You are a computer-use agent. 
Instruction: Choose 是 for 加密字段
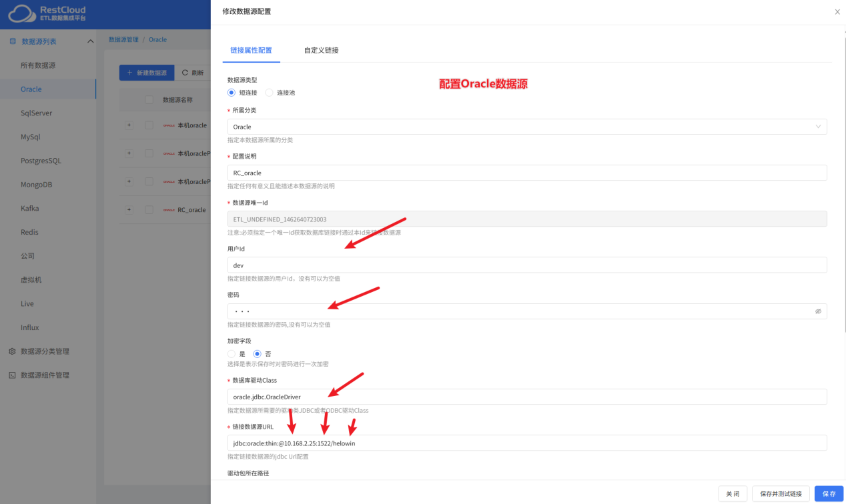(x=232, y=354)
